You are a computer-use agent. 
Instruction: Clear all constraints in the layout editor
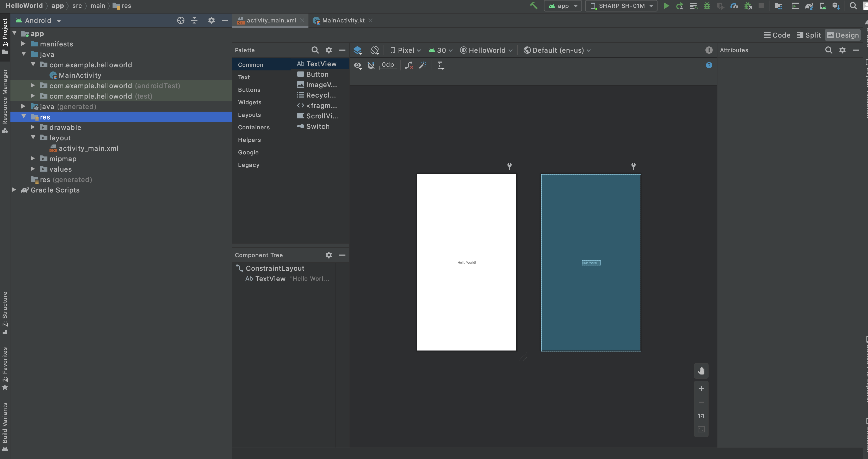409,65
